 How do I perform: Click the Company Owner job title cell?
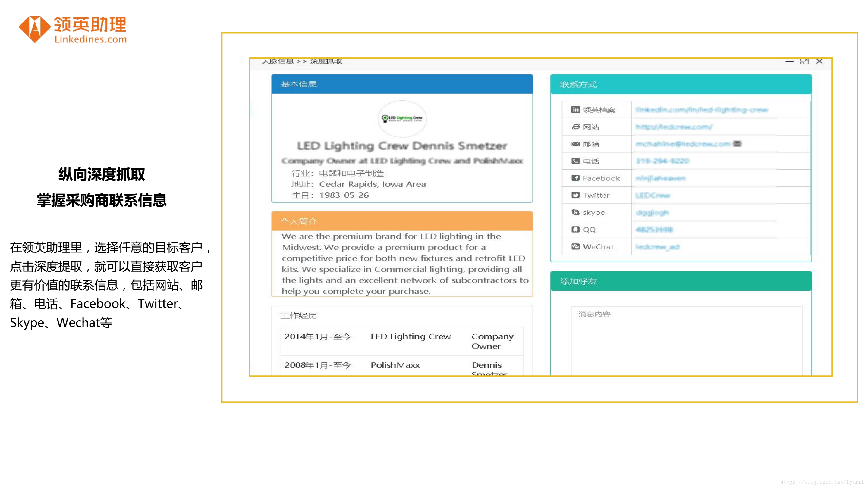point(492,341)
